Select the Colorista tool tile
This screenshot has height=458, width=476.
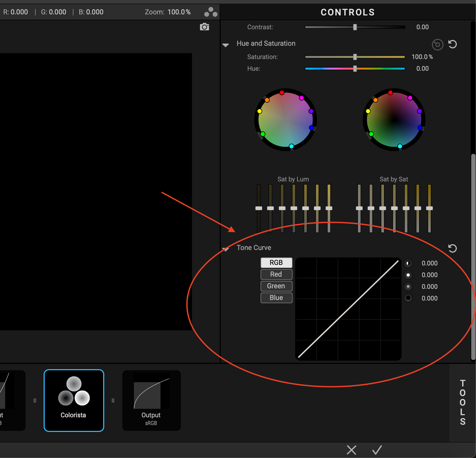(x=74, y=400)
